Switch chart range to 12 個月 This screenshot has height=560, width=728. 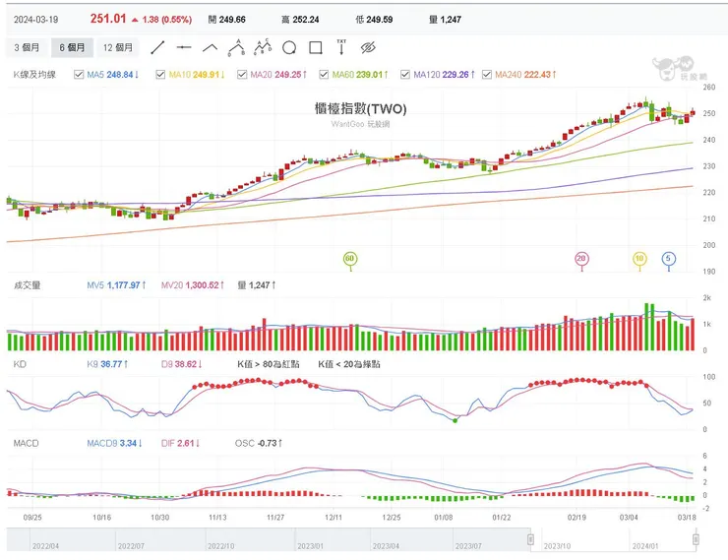click(x=118, y=47)
